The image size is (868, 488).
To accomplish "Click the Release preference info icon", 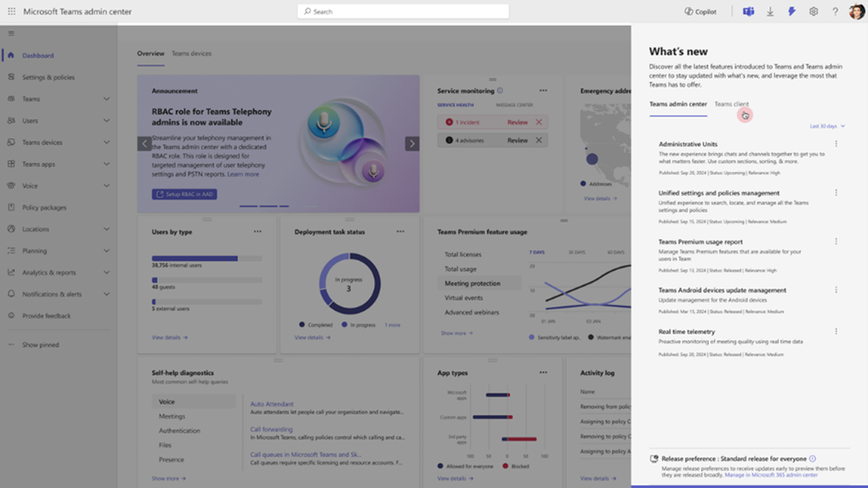I will (x=812, y=458).
